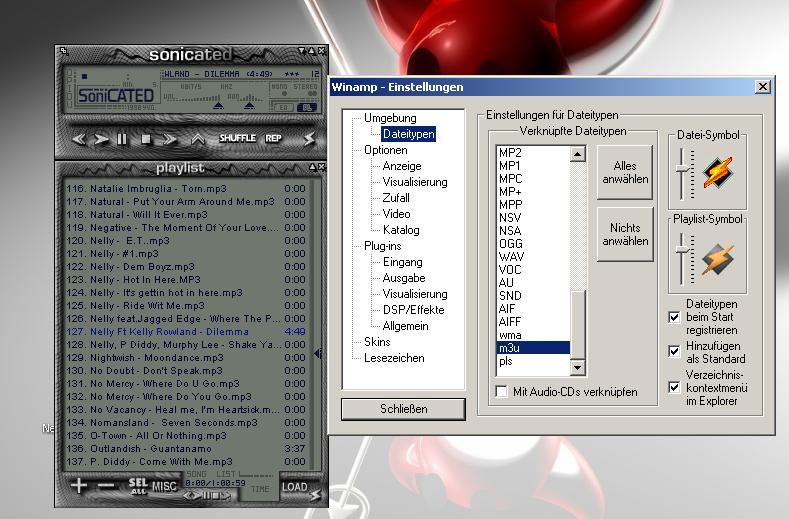
Task: Adjust the Datei-Symbol slider
Action: tap(683, 169)
